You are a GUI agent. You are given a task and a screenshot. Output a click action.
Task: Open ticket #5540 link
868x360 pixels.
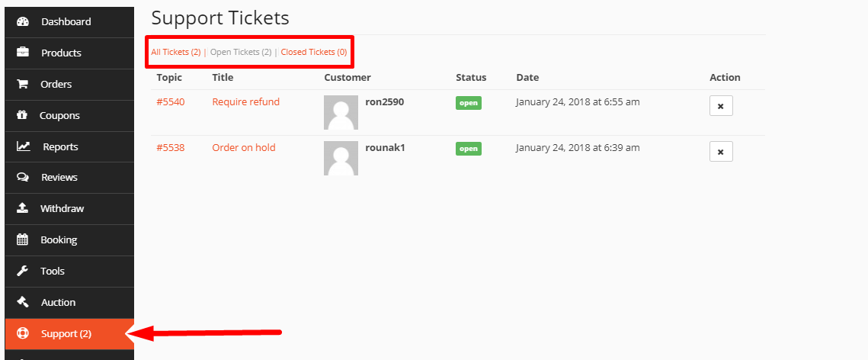coord(171,102)
